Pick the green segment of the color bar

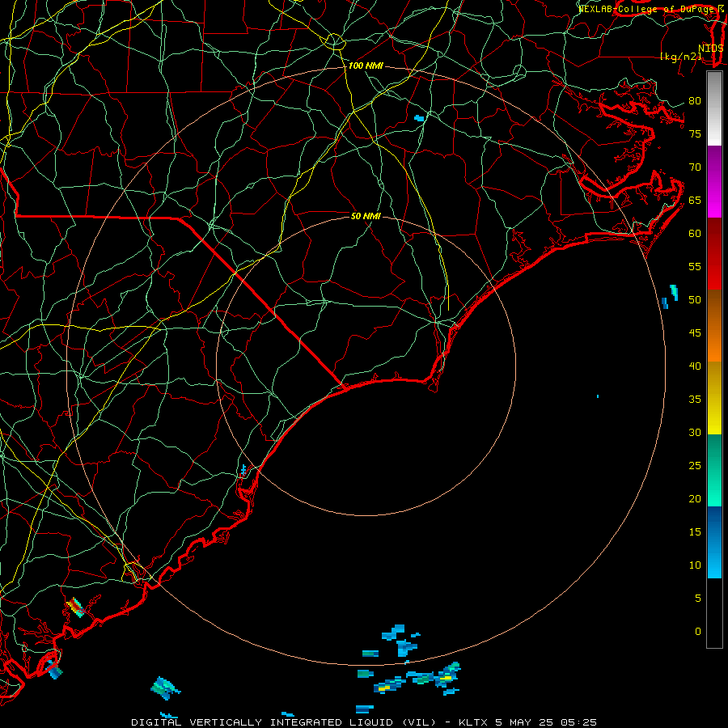714,470
